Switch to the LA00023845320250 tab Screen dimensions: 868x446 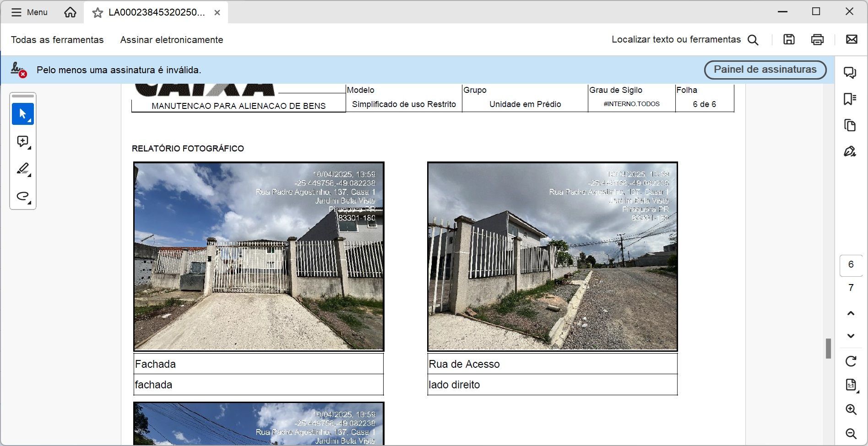[x=157, y=12]
